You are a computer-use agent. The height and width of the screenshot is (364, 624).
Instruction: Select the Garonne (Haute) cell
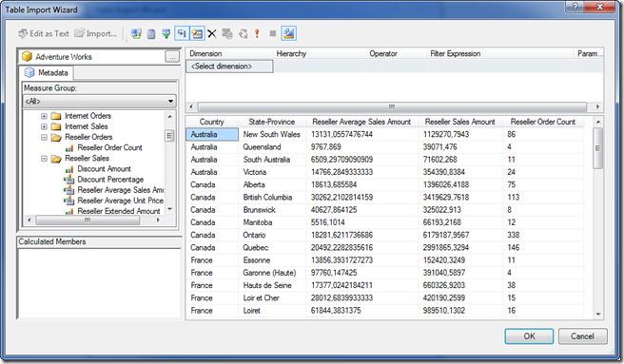point(272,274)
